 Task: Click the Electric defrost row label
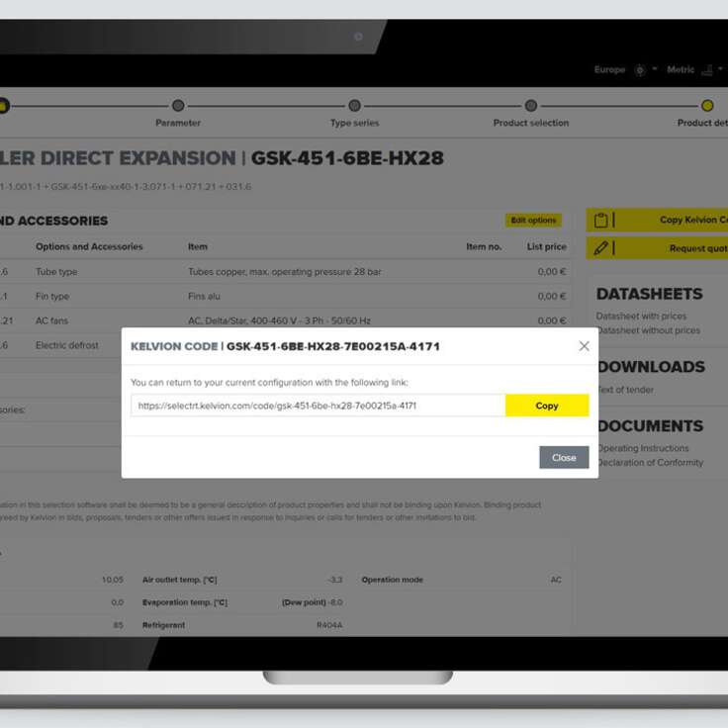[67, 345]
